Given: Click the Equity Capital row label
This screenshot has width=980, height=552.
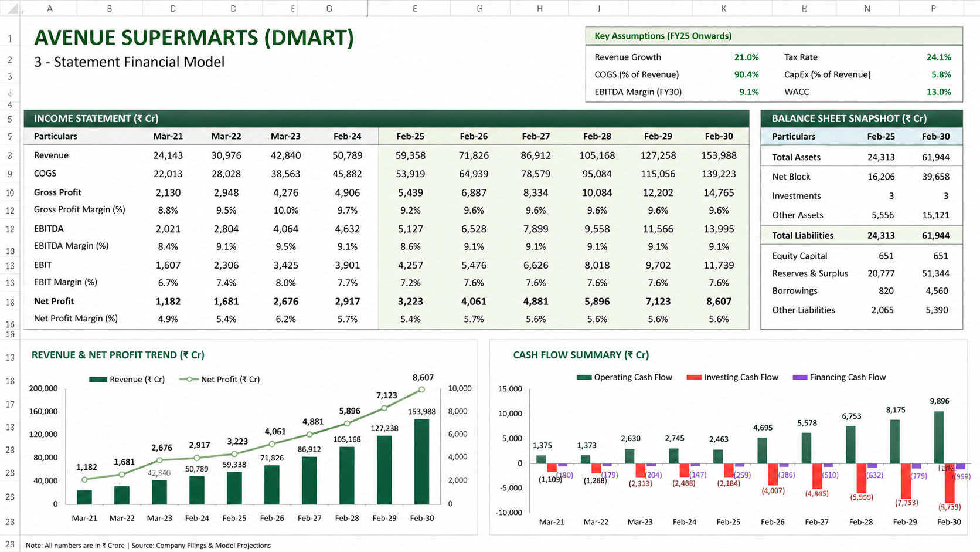Looking at the screenshot, I should 799,256.
